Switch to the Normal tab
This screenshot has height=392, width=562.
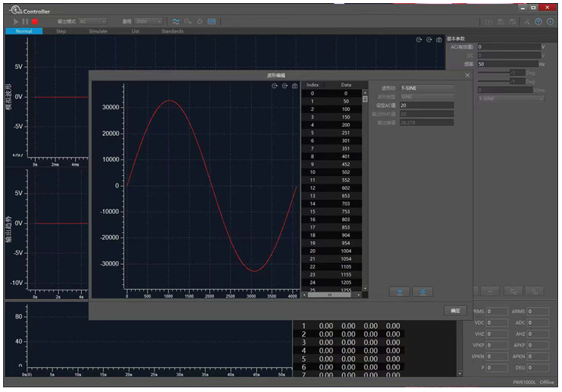coord(24,31)
